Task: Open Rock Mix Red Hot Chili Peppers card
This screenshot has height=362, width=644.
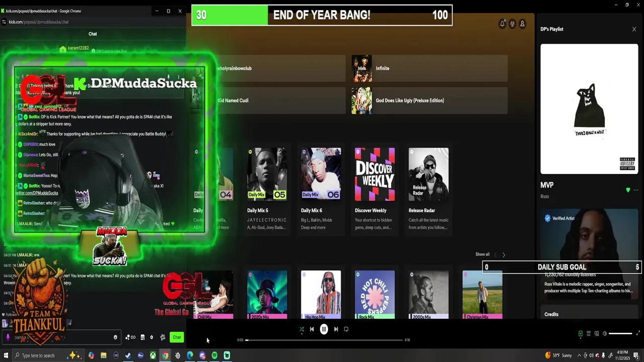Action: (x=375, y=295)
